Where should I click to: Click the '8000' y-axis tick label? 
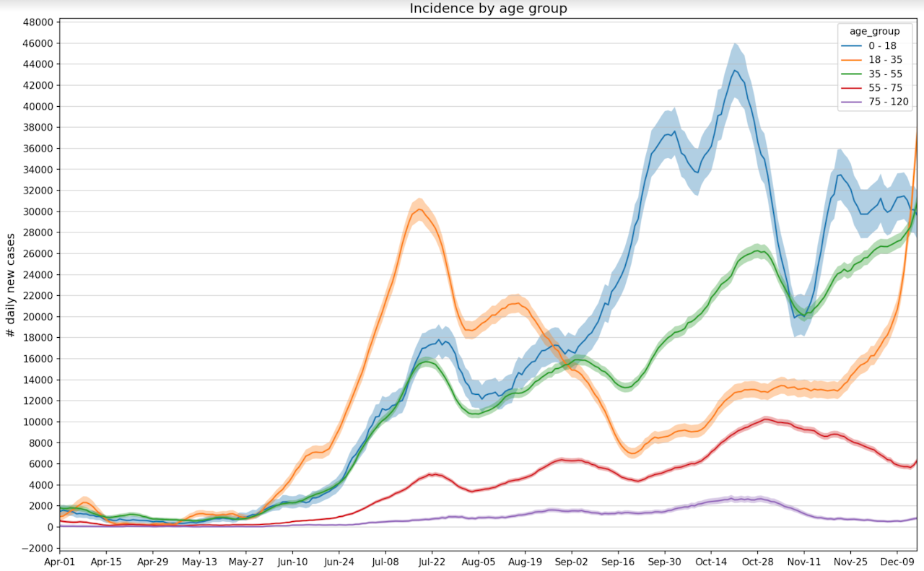(41, 443)
